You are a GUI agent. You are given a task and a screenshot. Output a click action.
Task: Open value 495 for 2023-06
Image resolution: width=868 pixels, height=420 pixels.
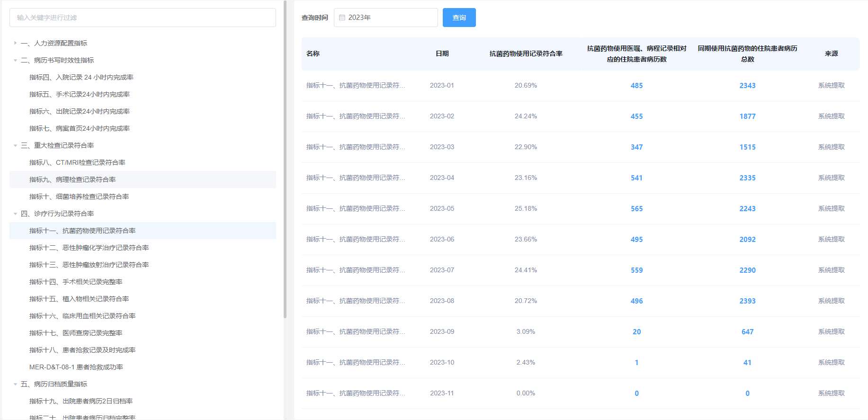pyautogui.click(x=636, y=240)
